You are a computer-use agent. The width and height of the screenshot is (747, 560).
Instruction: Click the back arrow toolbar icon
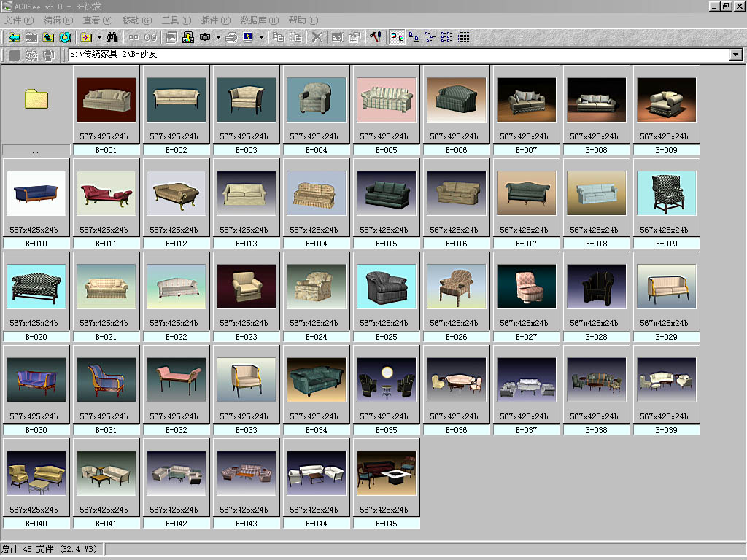(x=13, y=37)
